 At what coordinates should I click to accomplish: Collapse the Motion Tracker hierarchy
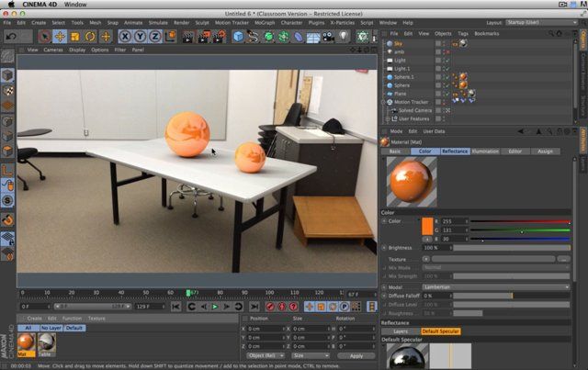click(383, 102)
